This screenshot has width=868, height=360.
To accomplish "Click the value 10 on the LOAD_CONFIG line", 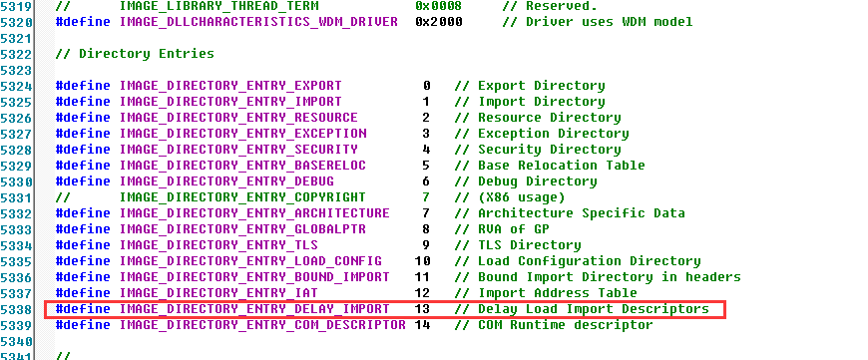I will pos(422,261).
